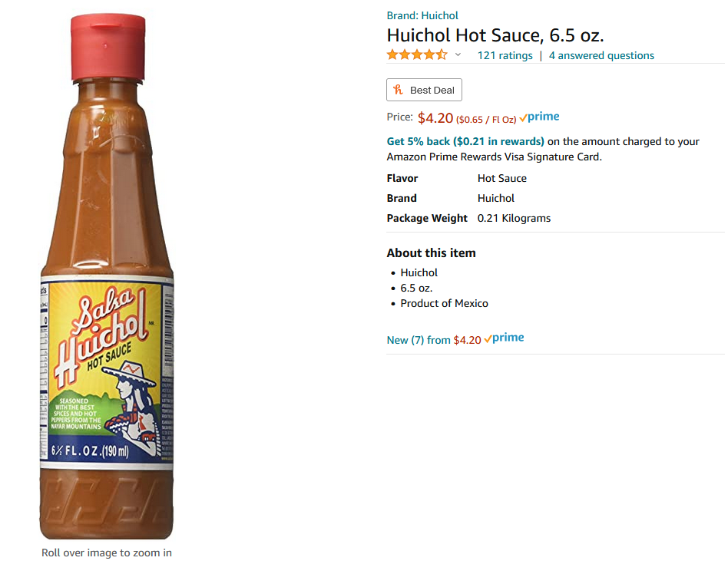This screenshot has width=728, height=574.
Task: Click the Best Deal button
Action: 424,90
